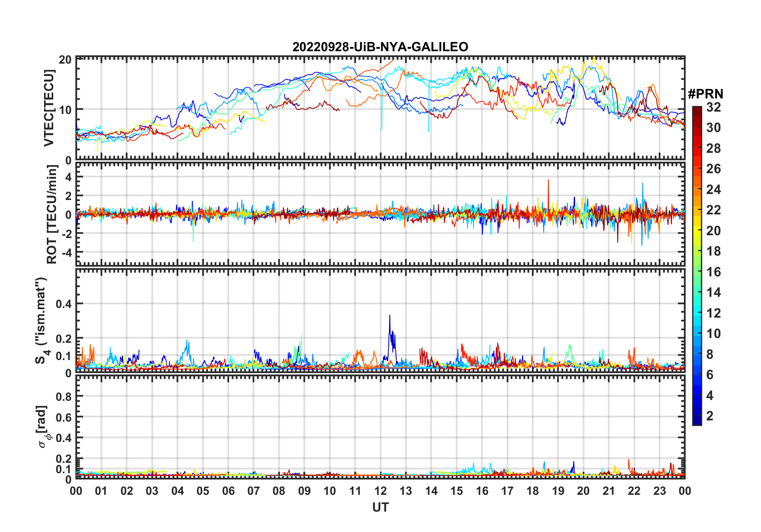Viewport: 761px width, 532px height.
Task: Click x-axis hour tick 23
Action: [x=660, y=491]
